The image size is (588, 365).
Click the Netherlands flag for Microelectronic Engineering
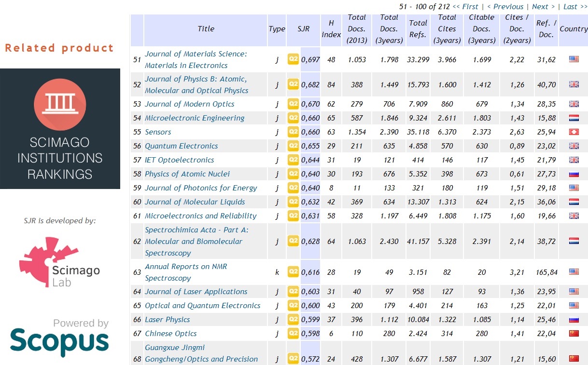(574, 118)
